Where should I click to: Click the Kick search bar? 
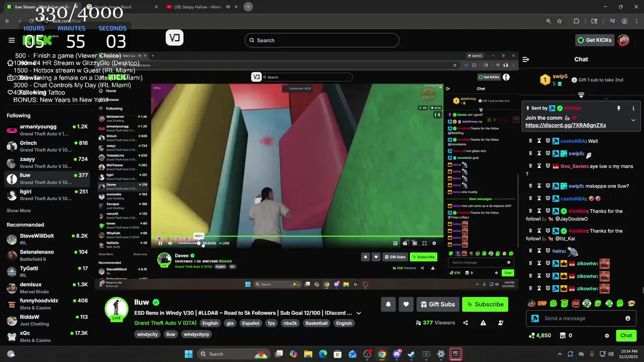(x=322, y=40)
